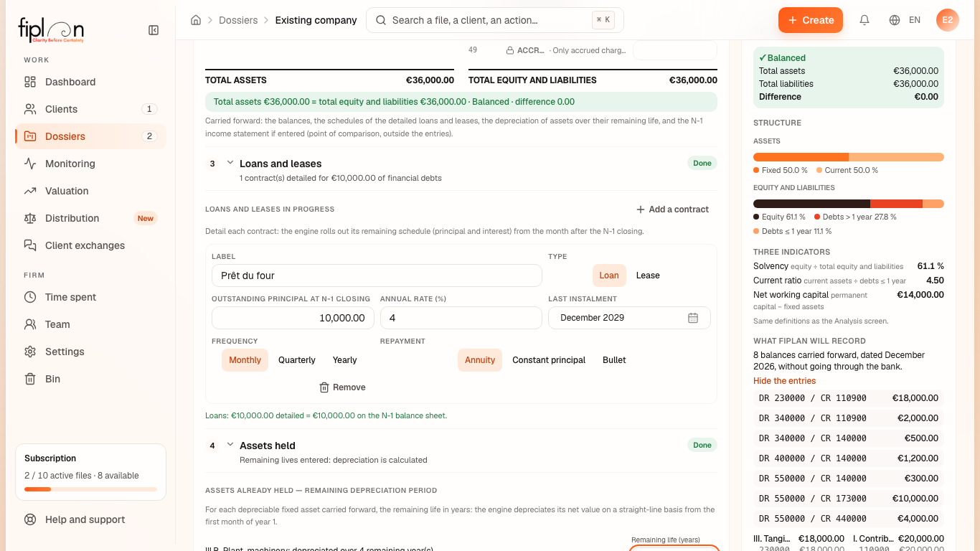
Task: Open the Dossiers menu item
Action: [x=90, y=136]
